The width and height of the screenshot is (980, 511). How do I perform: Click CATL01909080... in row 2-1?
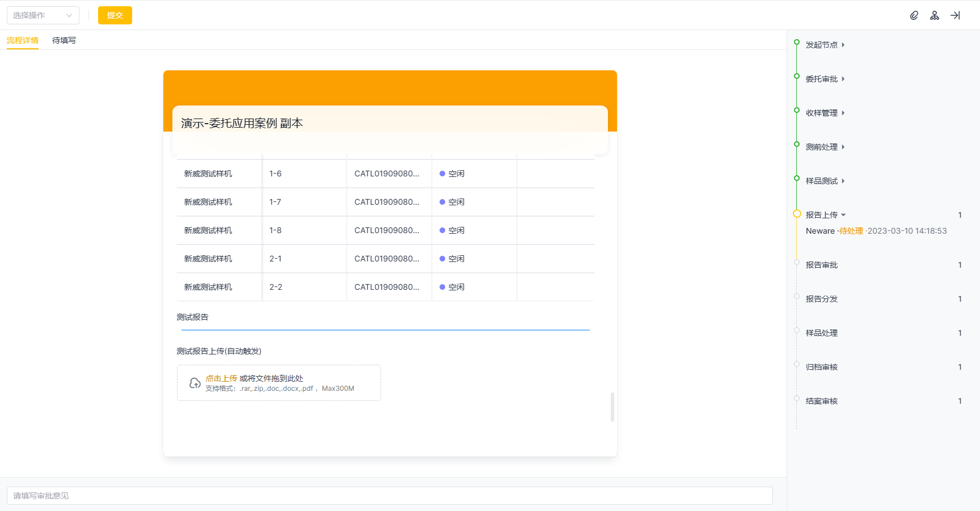coord(387,259)
